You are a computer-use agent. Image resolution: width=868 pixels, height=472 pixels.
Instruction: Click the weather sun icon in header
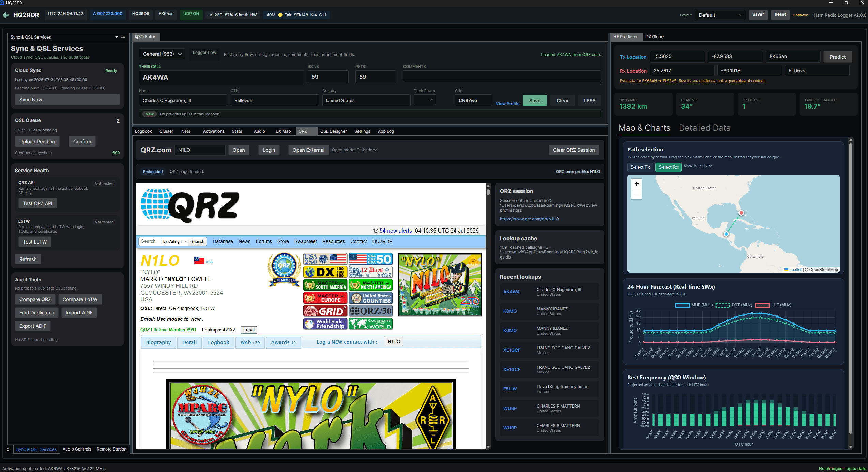pyautogui.click(x=211, y=15)
